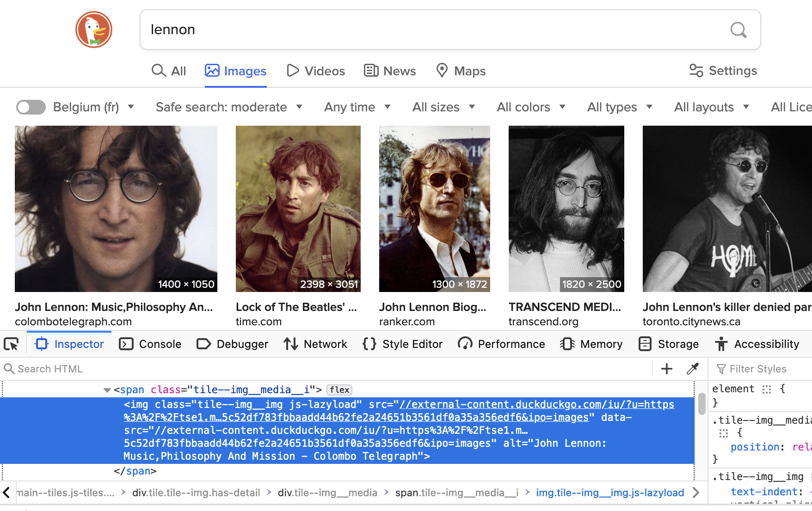Click the eyedropper color picker icon

tap(692, 369)
